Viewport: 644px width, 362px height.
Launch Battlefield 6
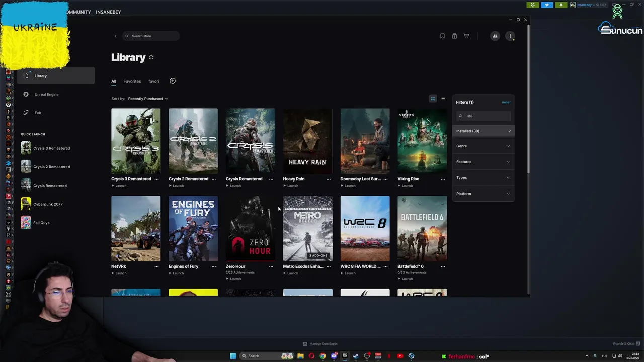coord(405,279)
